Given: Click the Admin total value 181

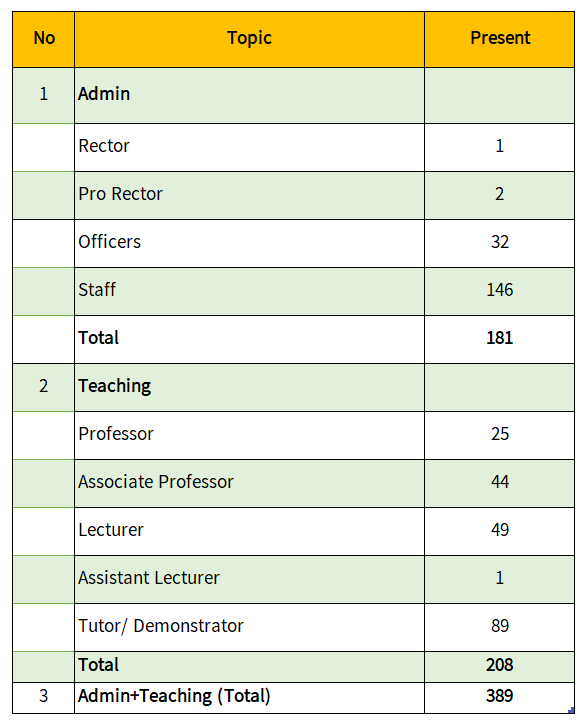Looking at the screenshot, I should 500,338.
